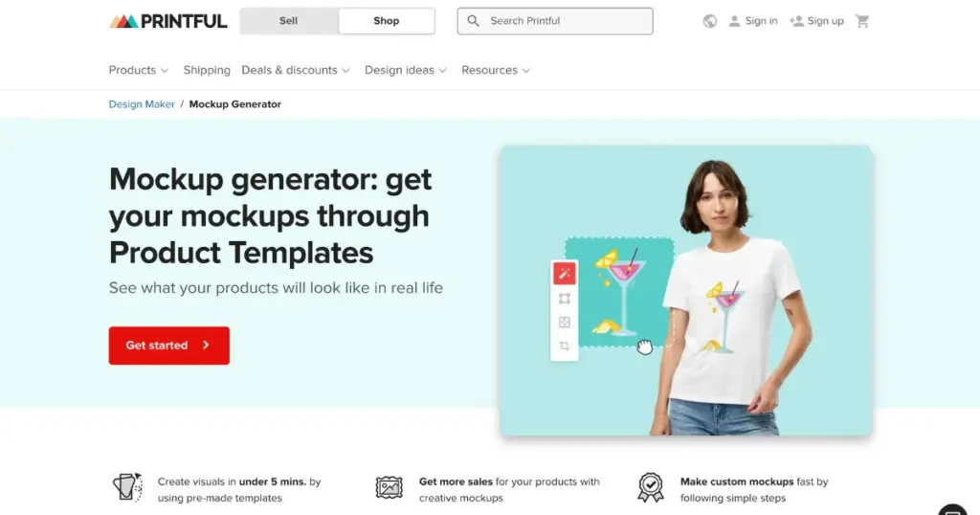Focus the Search Printful input field
980x515 pixels.
coord(555,21)
